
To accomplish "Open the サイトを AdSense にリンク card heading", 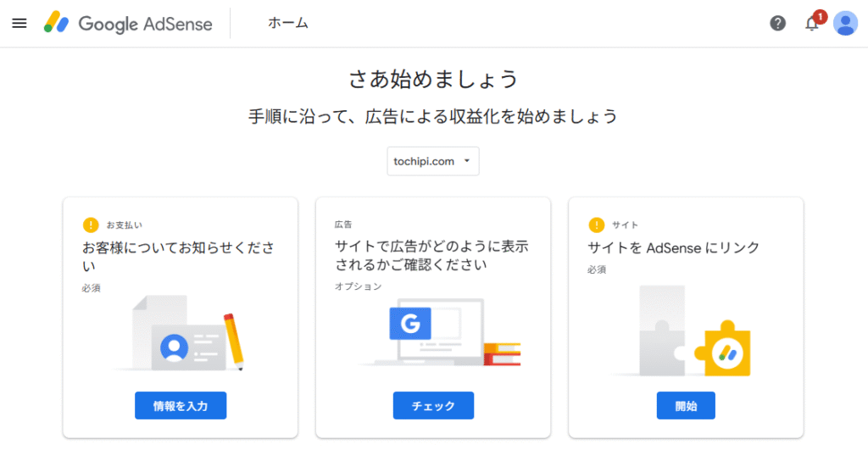I will click(673, 247).
